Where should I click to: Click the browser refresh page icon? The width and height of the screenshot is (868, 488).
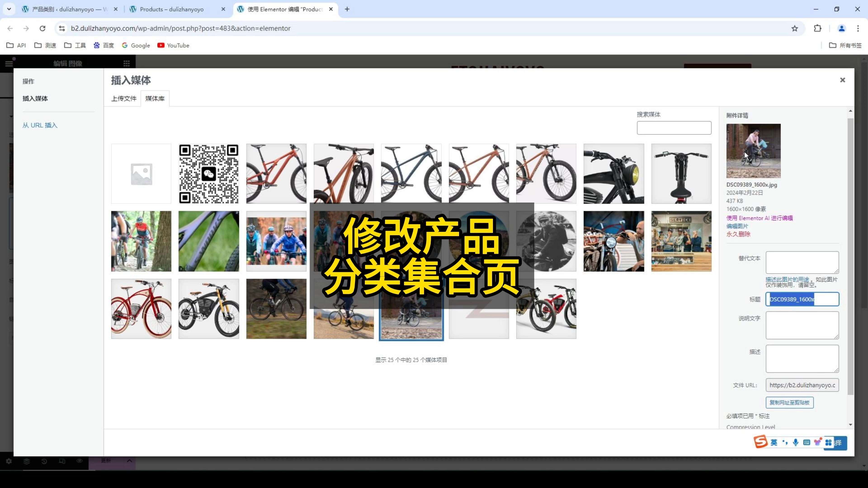point(42,28)
